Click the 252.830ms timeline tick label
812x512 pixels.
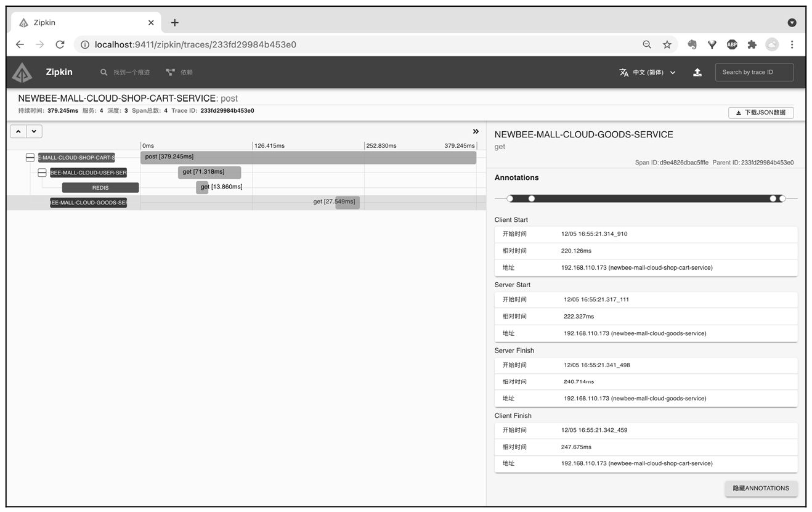point(381,146)
